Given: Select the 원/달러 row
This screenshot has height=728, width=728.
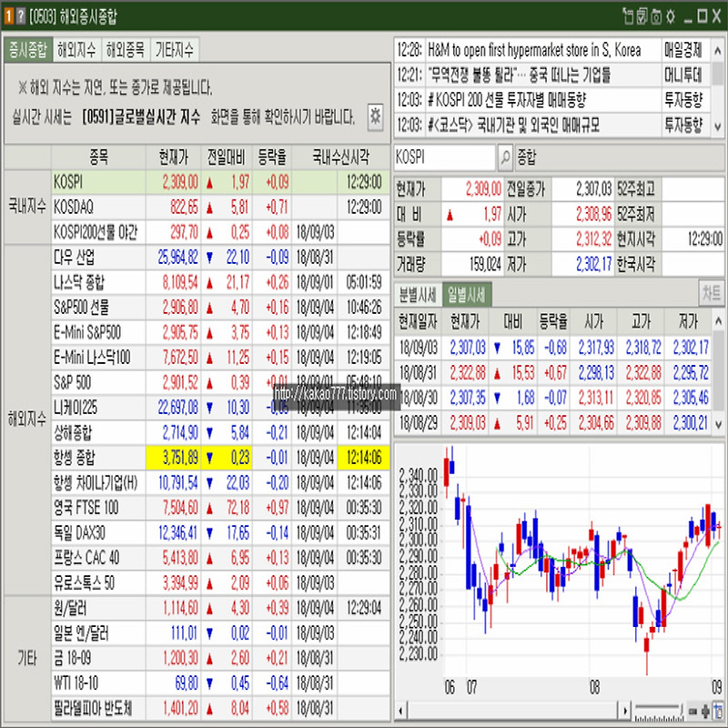Looking at the screenshot, I should coord(220,608).
